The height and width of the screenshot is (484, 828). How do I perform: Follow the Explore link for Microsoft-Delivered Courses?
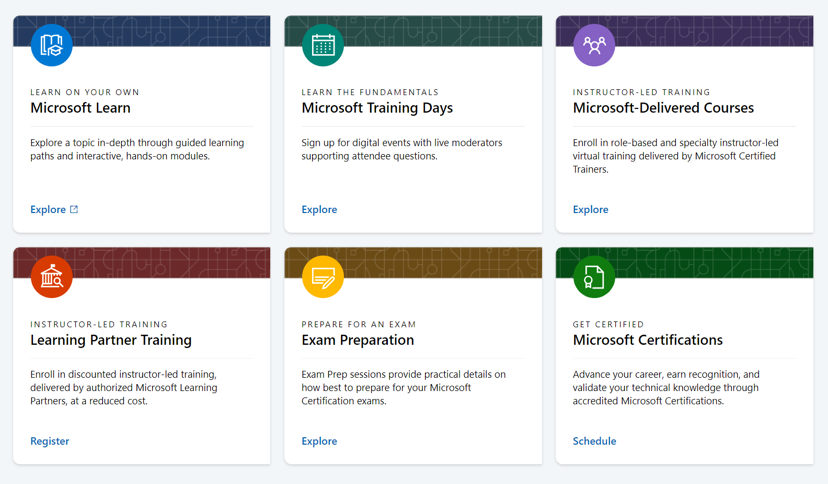(x=590, y=209)
